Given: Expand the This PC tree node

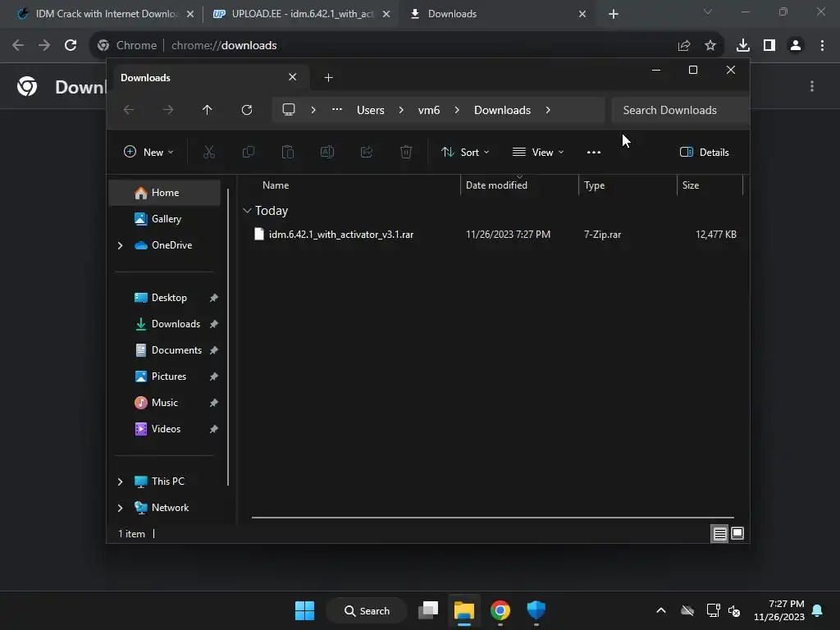Looking at the screenshot, I should [x=120, y=482].
